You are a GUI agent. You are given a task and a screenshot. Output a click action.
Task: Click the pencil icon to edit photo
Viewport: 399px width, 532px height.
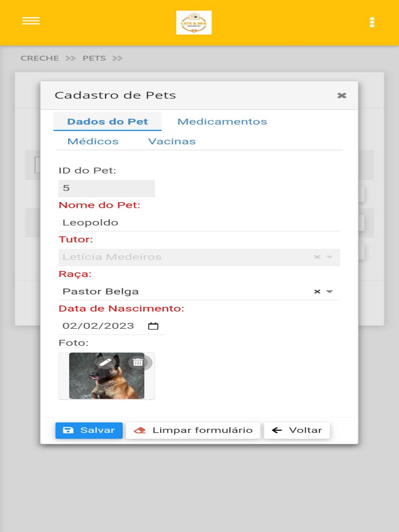[x=105, y=362]
